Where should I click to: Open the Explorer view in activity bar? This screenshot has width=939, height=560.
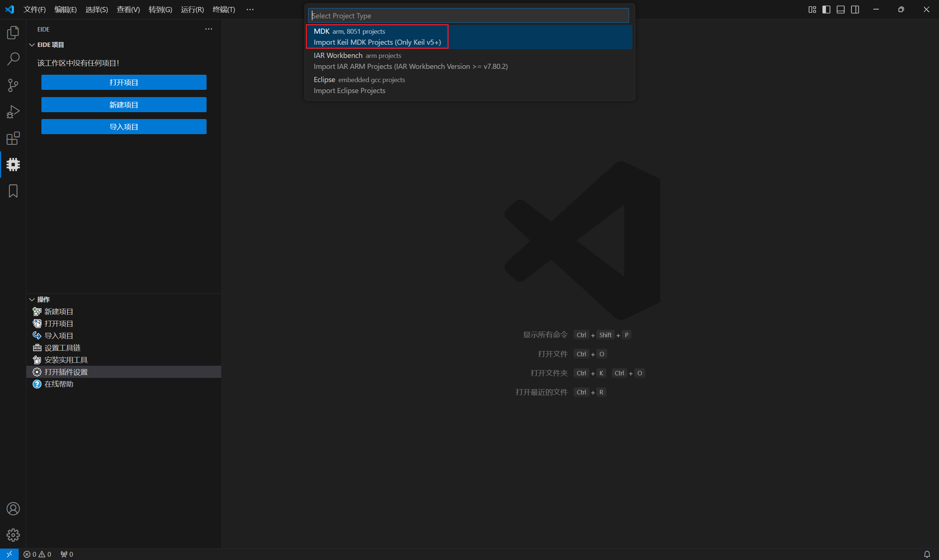pyautogui.click(x=13, y=33)
